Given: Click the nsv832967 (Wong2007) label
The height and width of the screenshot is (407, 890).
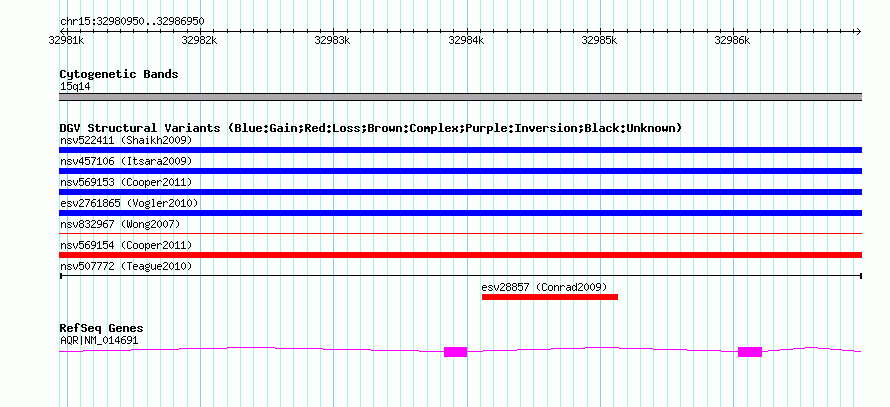Looking at the screenshot, I should 120,224.
